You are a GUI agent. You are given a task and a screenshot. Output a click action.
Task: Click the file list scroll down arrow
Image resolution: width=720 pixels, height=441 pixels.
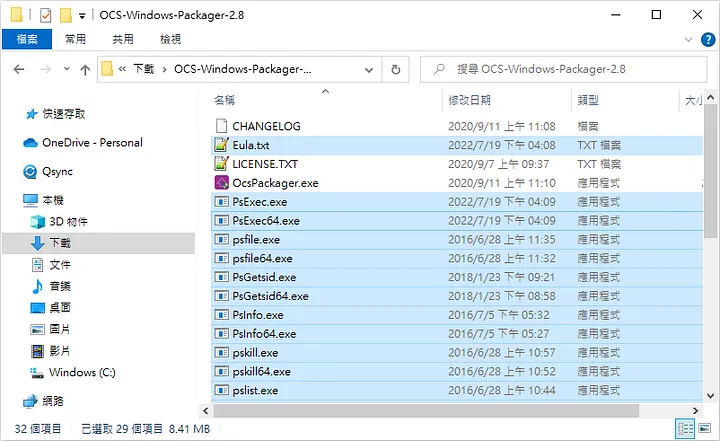click(710, 396)
